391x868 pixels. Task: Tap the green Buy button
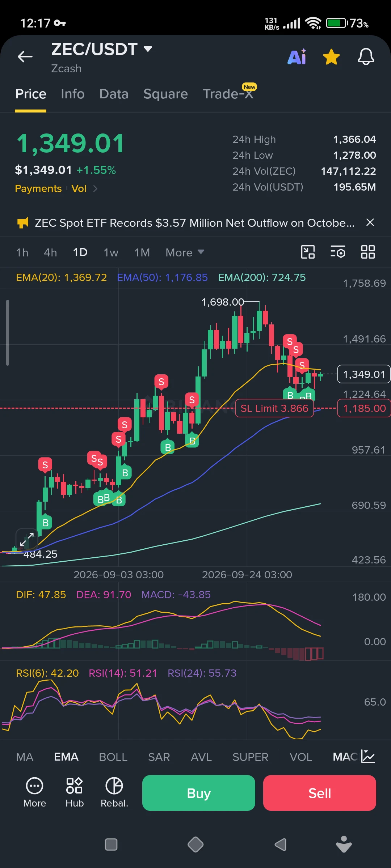199,793
